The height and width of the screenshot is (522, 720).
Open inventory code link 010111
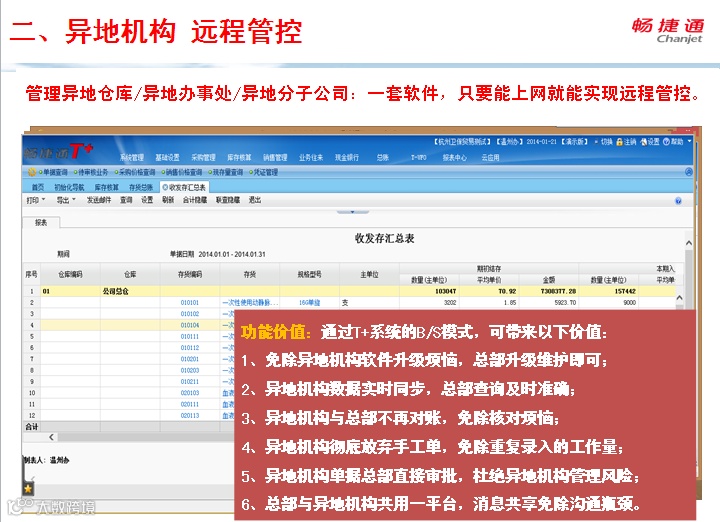coord(190,337)
